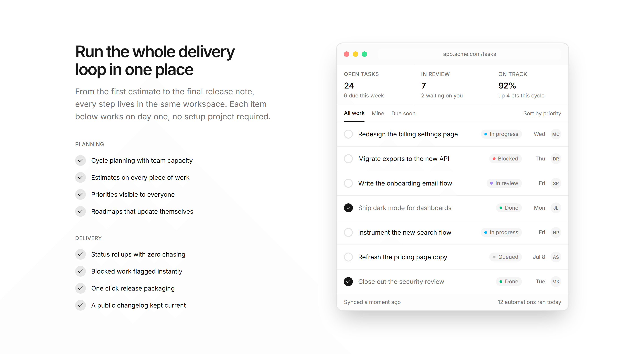Click the DELIVERY section heading

88,238
